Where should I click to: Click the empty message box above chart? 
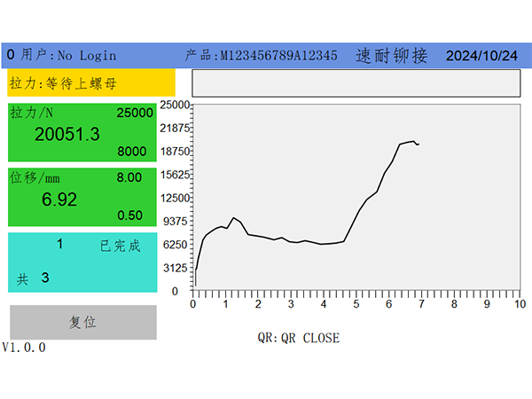(x=355, y=82)
